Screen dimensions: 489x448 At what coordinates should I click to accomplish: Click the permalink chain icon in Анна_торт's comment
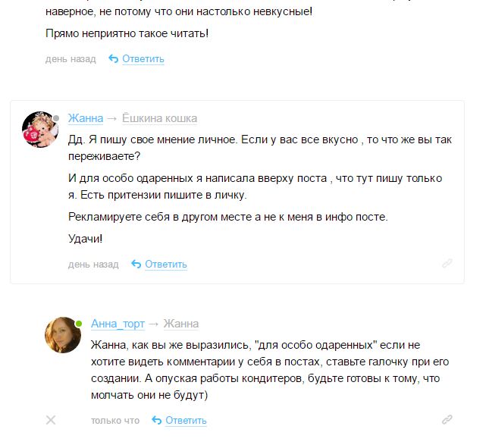tap(447, 420)
